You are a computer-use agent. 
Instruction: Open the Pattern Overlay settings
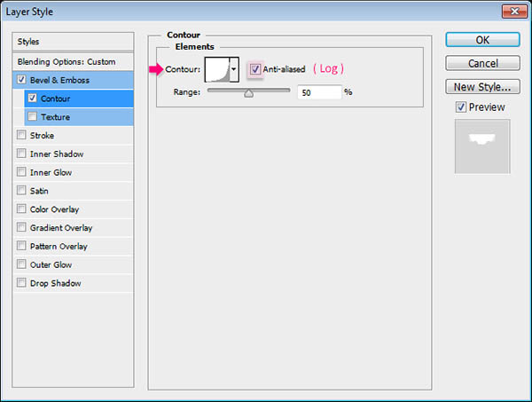pos(73,246)
